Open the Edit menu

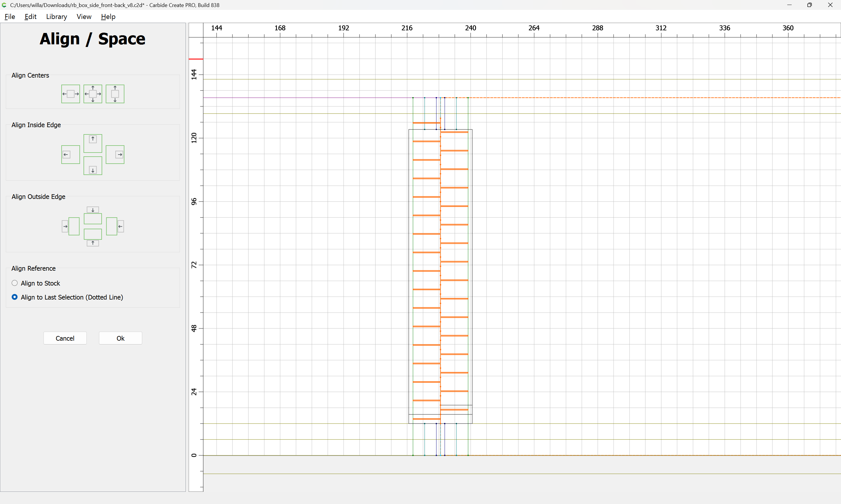pyautogui.click(x=30, y=17)
